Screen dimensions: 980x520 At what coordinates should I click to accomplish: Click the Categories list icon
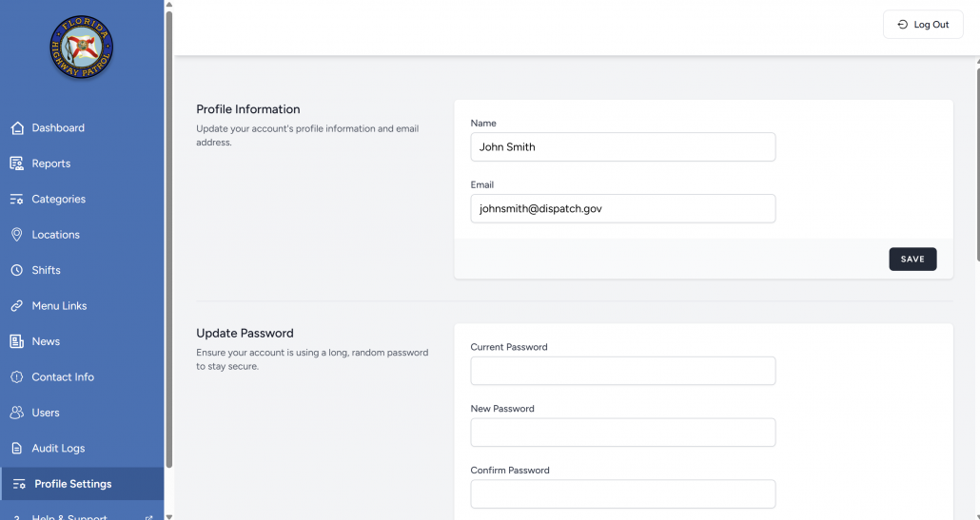coord(17,200)
